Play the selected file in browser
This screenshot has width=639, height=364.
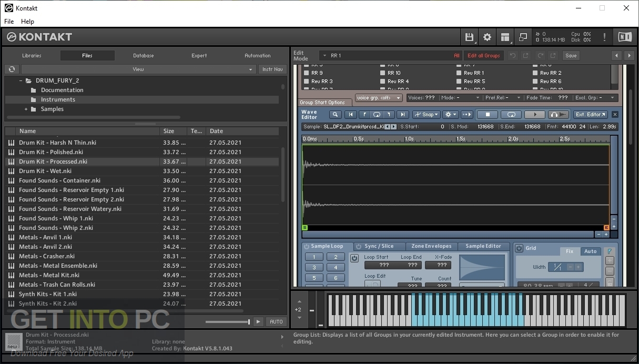[x=258, y=321]
